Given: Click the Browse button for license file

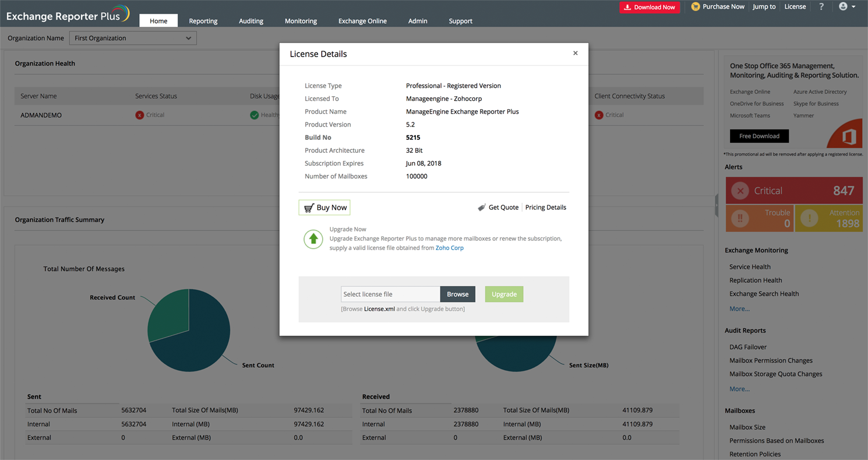Looking at the screenshot, I should point(458,294).
